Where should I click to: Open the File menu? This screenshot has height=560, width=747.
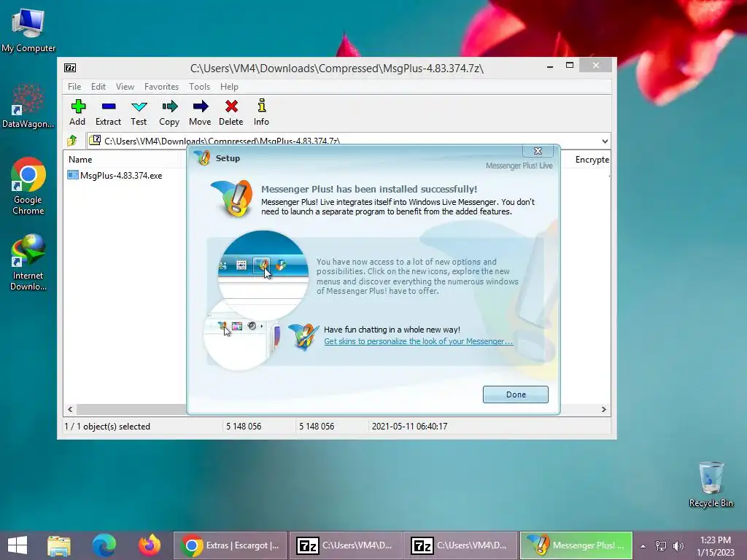[x=74, y=87]
